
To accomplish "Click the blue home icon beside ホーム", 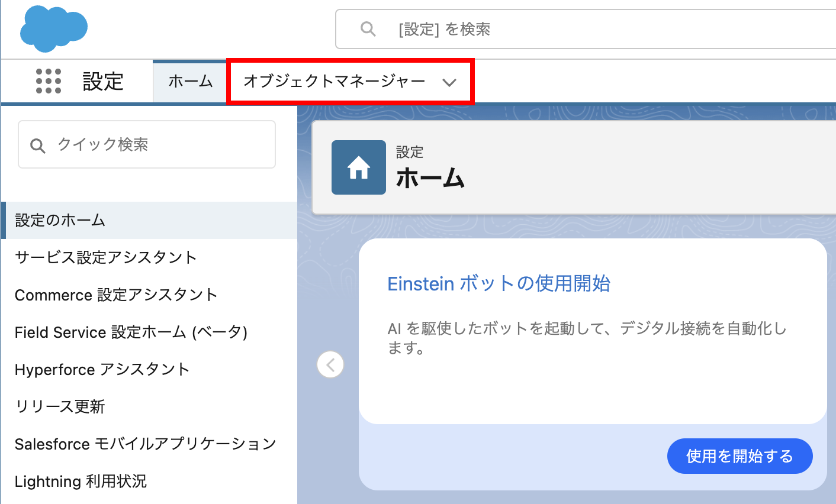I will pos(358,168).
